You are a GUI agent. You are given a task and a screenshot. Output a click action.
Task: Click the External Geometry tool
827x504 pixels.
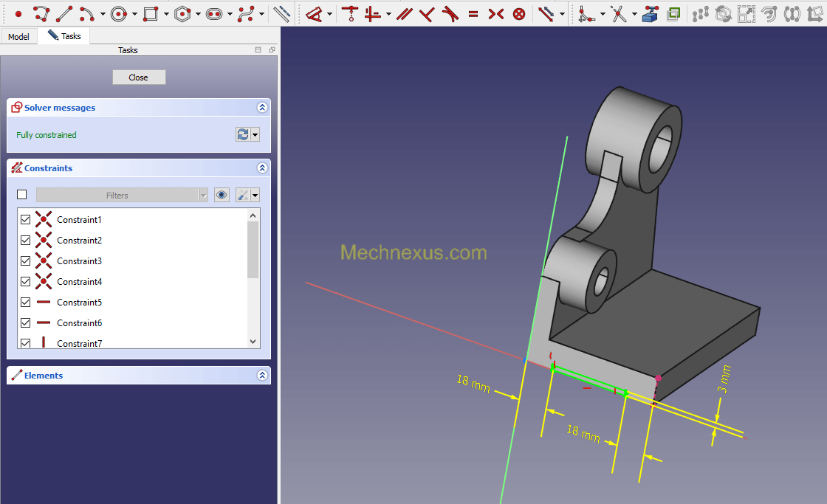click(x=651, y=13)
